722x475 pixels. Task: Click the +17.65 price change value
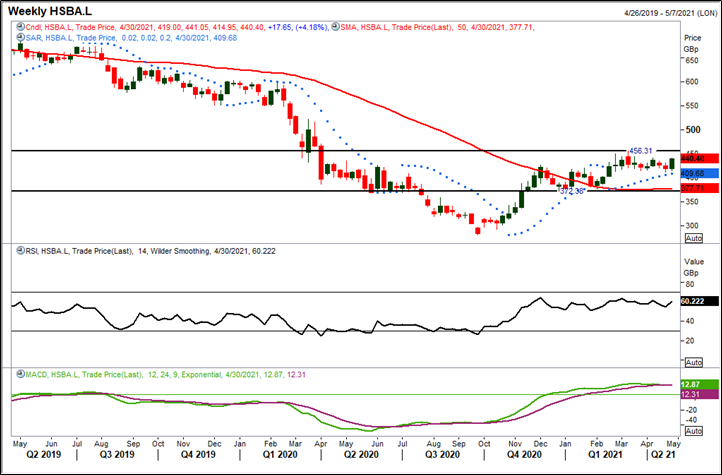pyautogui.click(x=278, y=28)
